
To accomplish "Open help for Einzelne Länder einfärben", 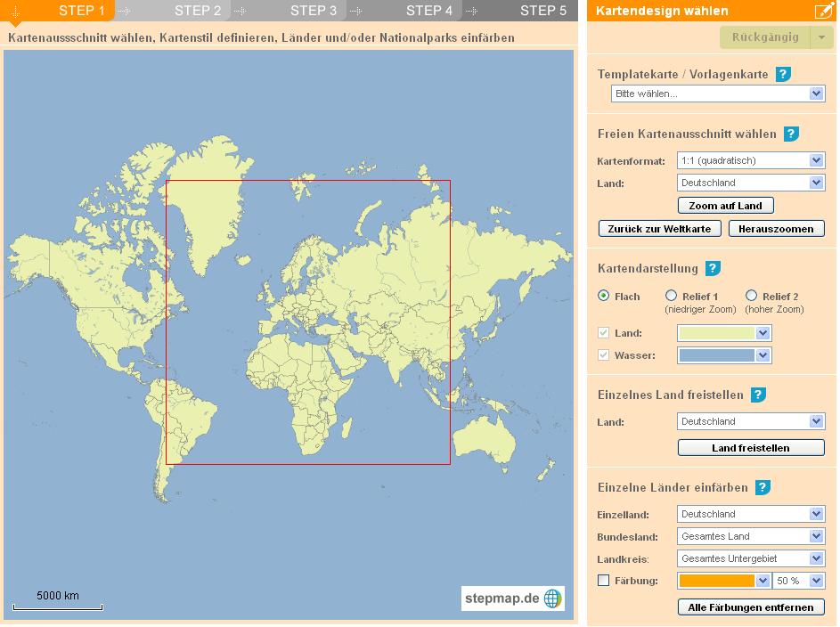I will click(x=763, y=487).
